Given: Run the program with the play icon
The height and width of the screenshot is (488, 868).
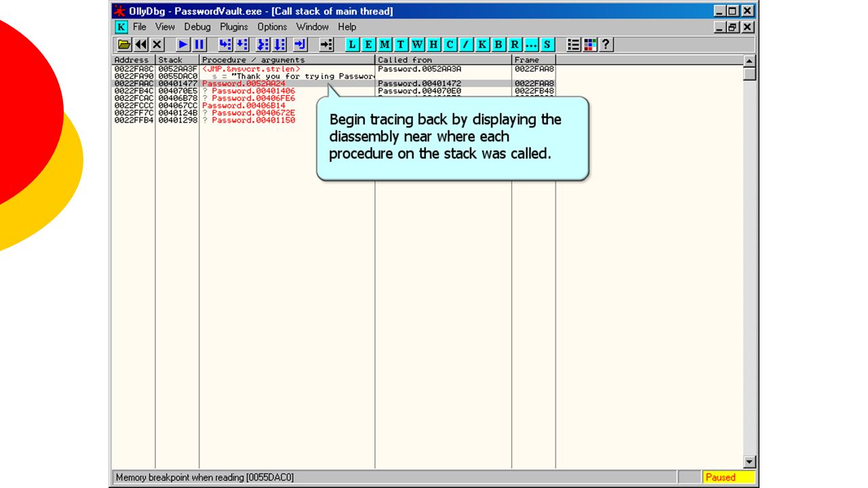Looking at the screenshot, I should pyautogui.click(x=183, y=45).
